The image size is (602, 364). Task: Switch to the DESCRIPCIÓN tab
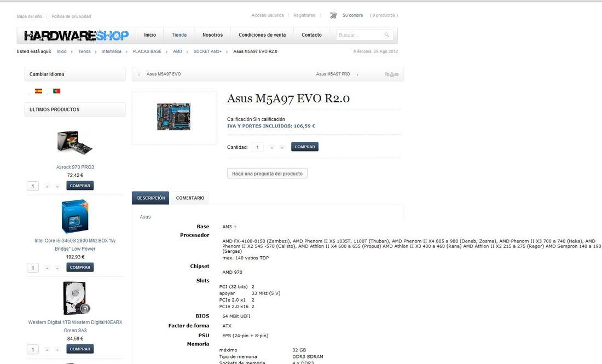[x=150, y=198]
